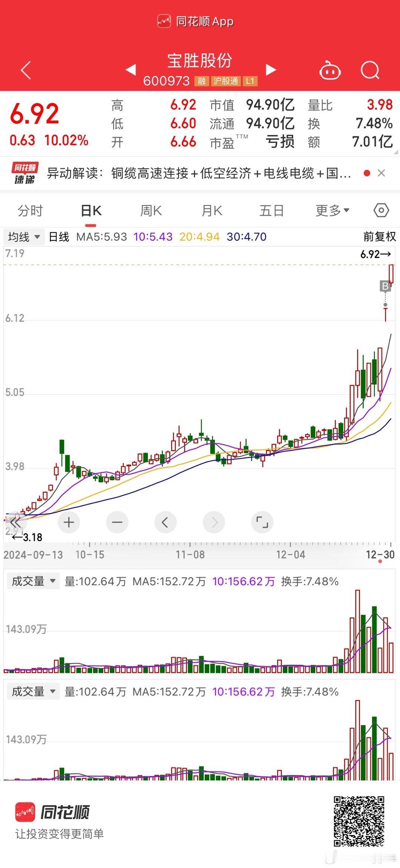
Task: Tap 量比 3.98 value
Action: coord(380,105)
